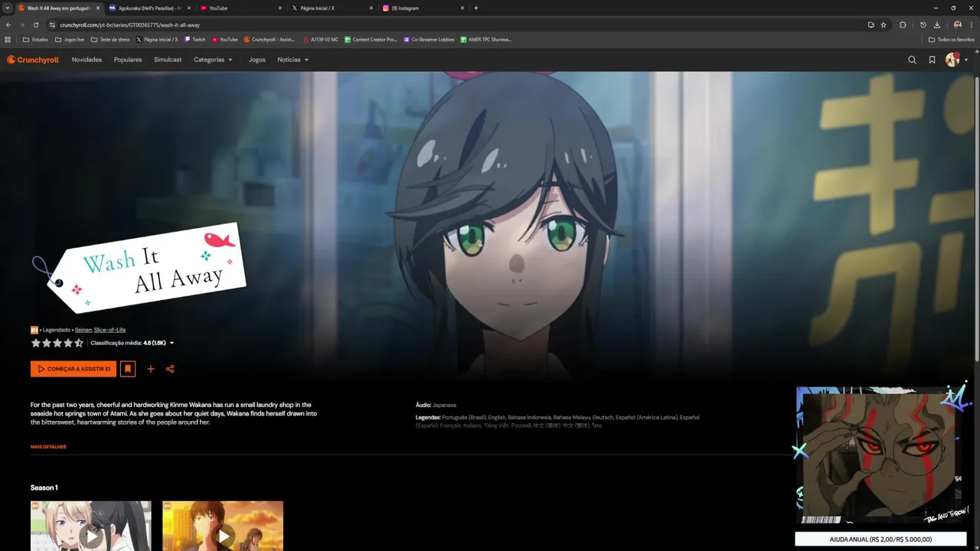
Task: Open Novidades in the navigation bar
Action: (x=87, y=60)
